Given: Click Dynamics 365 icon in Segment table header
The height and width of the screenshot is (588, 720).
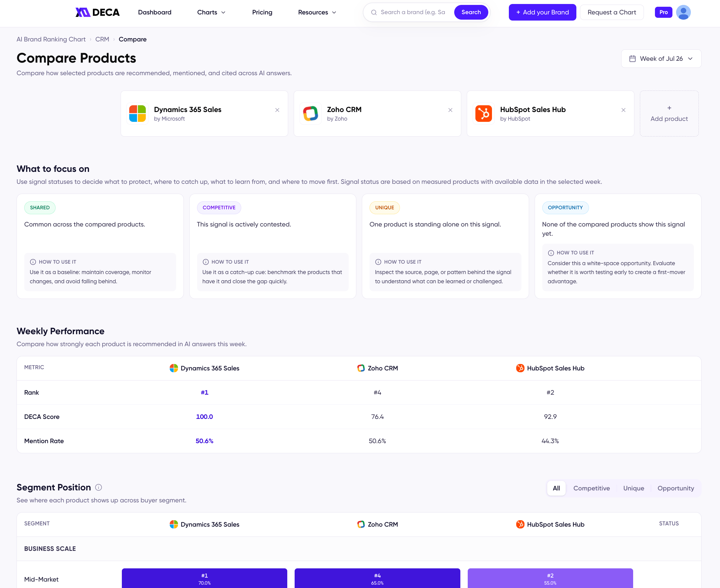Looking at the screenshot, I should pyautogui.click(x=174, y=524).
